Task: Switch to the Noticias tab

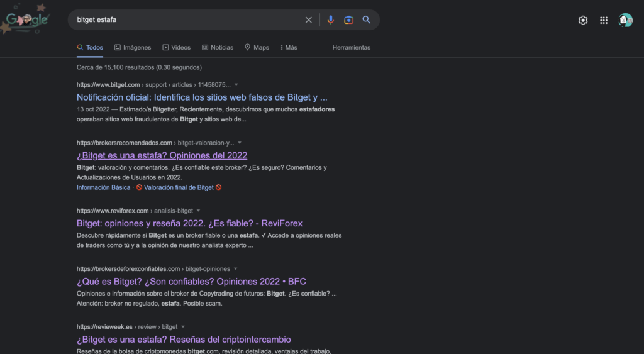Action: pyautogui.click(x=218, y=48)
